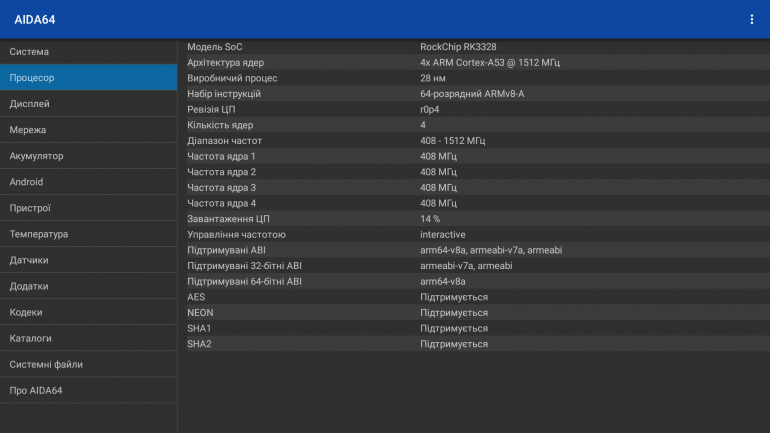
Task: Go to the Дисплей section
Action: pyautogui.click(x=88, y=103)
